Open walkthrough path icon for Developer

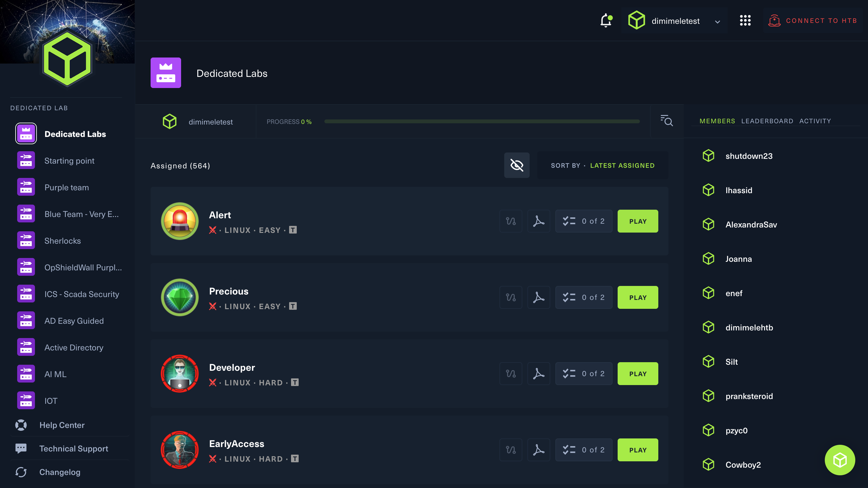(511, 373)
